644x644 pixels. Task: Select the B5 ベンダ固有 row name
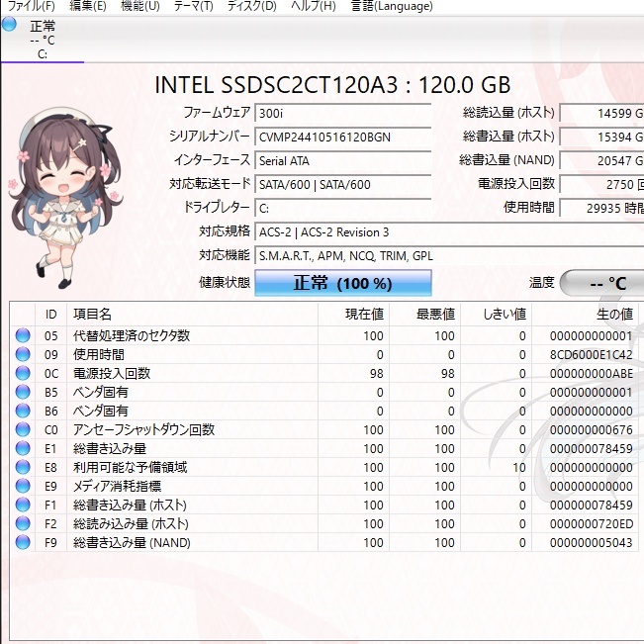[101, 392]
